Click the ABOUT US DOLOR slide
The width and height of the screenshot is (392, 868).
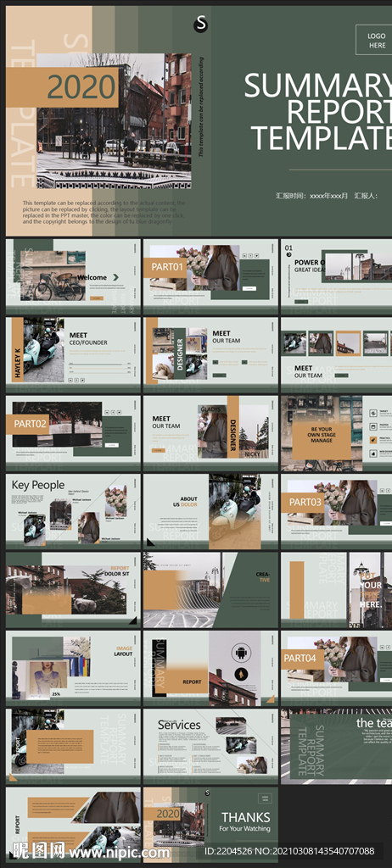pyautogui.click(x=210, y=511)
